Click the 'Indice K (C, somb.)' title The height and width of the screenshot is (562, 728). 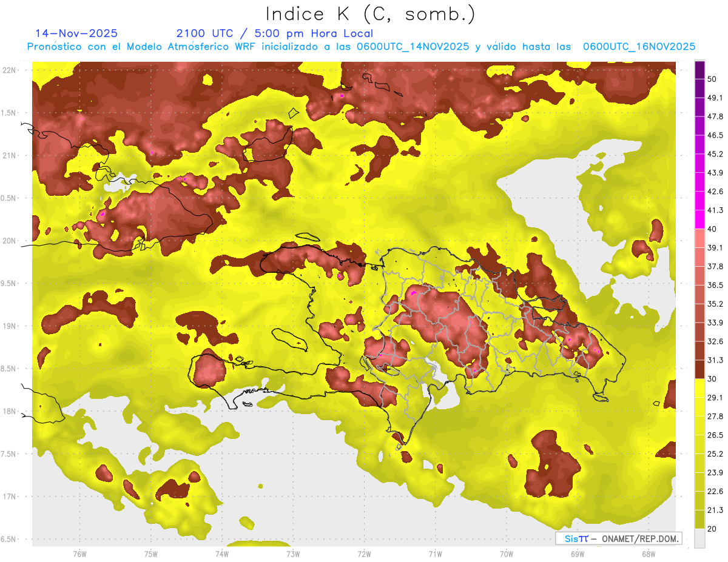(370, 13)
